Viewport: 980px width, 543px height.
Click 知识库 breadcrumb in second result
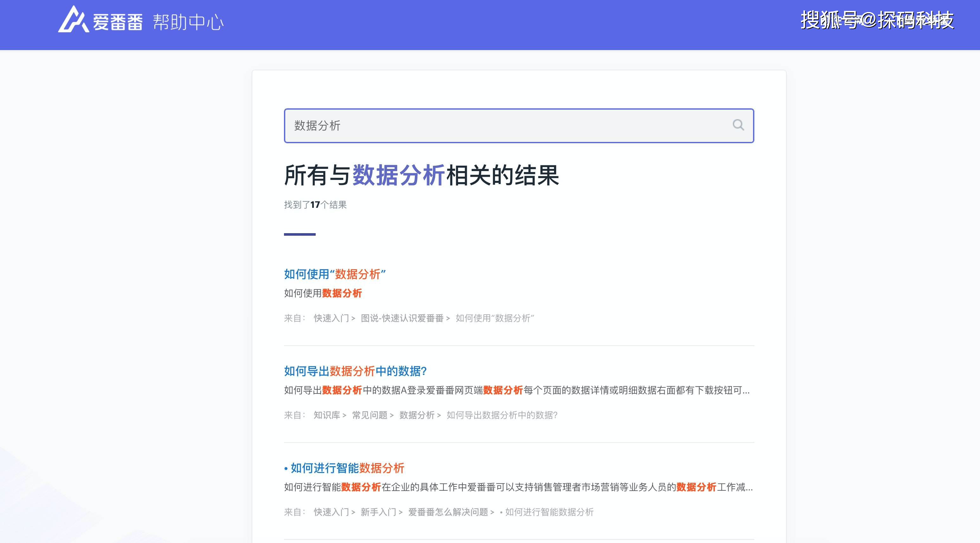pyautogui.click(x=326, y=415)
